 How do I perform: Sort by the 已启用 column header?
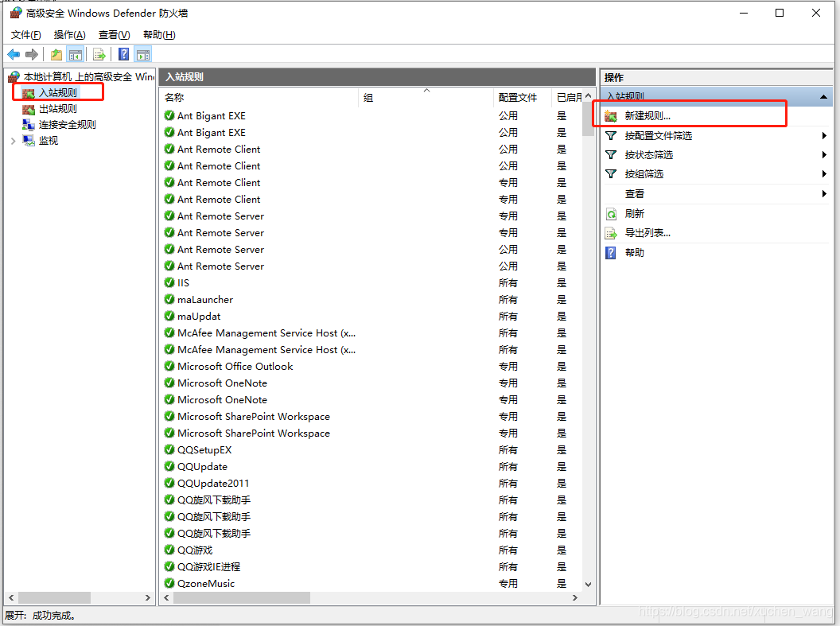[x=568, y=98]
